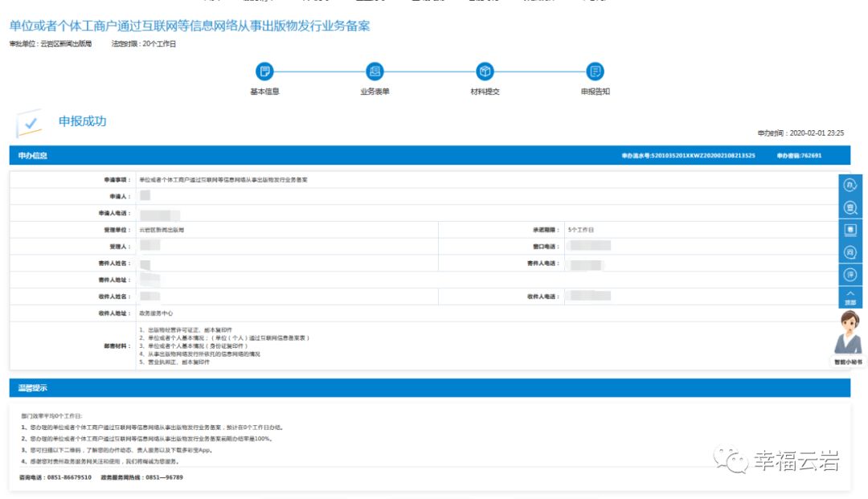
Task: Click the 申报成功 checkmark icon
Action: point(30,124)
